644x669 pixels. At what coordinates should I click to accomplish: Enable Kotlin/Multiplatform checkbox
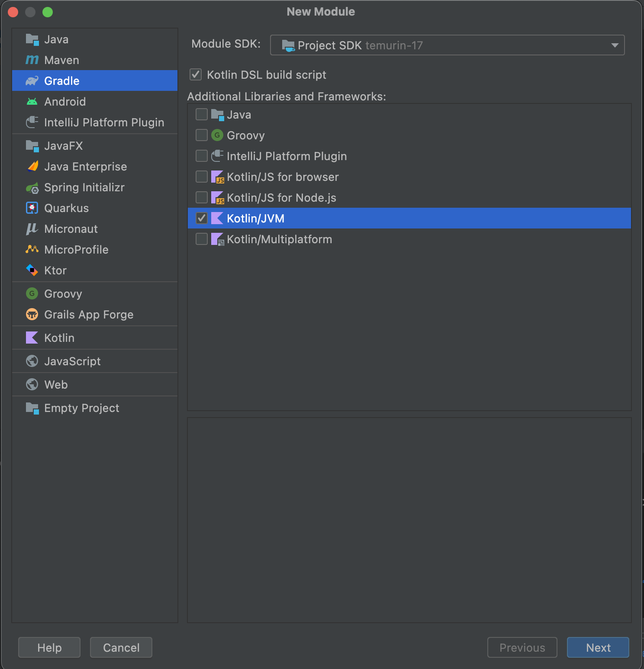(x=202, y=239)
